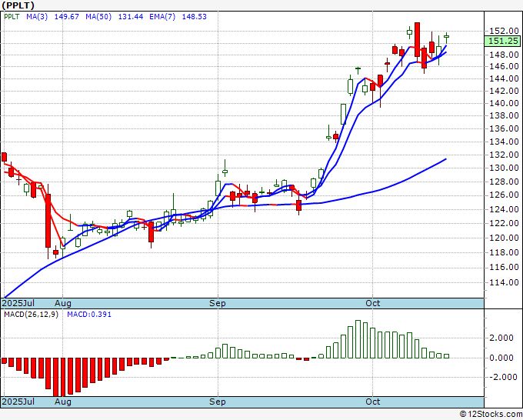Click Oct on the MACD panel date axis
Image resolution: width=523 pixels, height=420 pixels.
point(372,402)
